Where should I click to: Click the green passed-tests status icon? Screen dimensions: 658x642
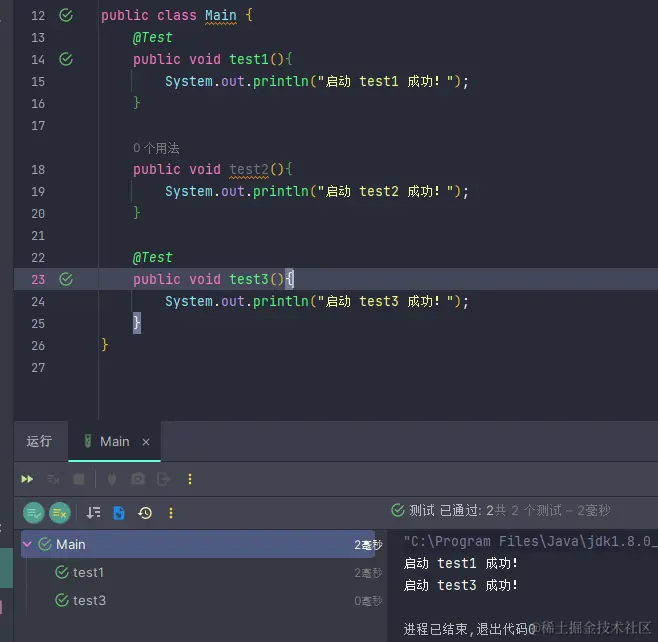tap(398, 510)
